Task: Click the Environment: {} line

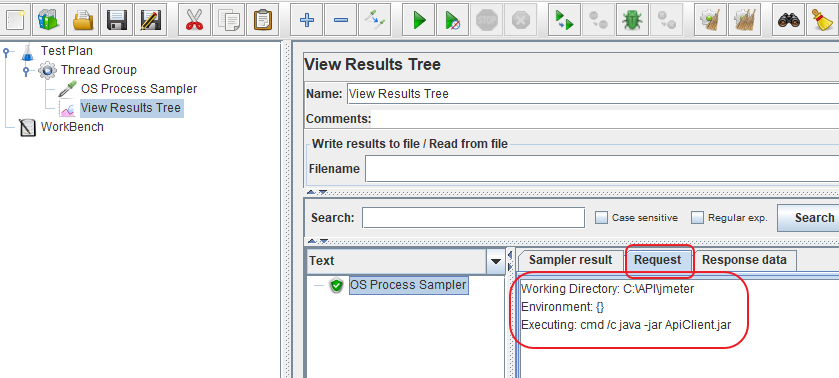Action: 562,307
